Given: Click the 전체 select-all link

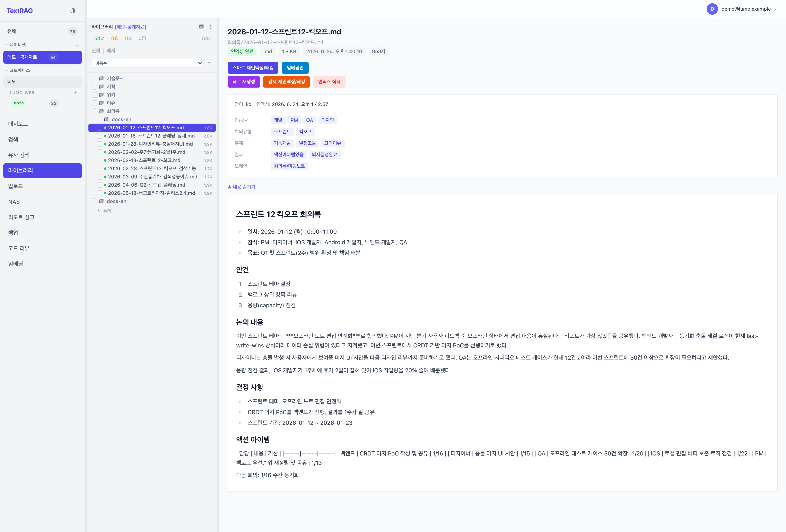Looking at the screenshot, I should pyautogui.click(x=96, y=51).
